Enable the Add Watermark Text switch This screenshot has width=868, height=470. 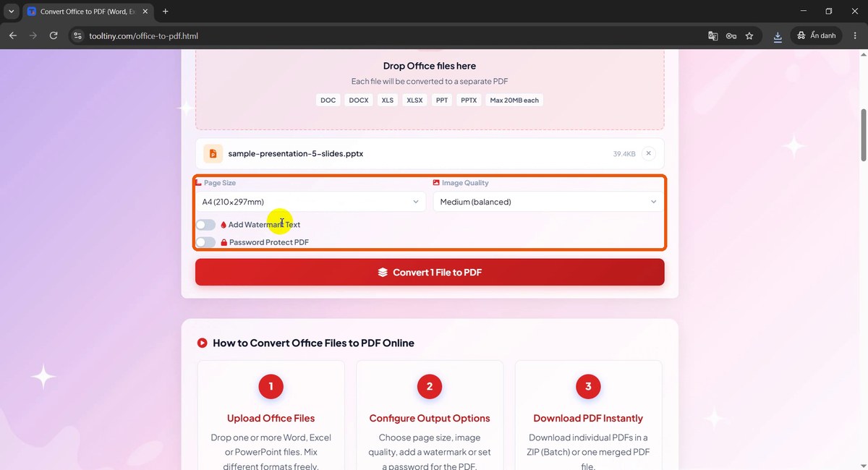click(x=205, y=225)
